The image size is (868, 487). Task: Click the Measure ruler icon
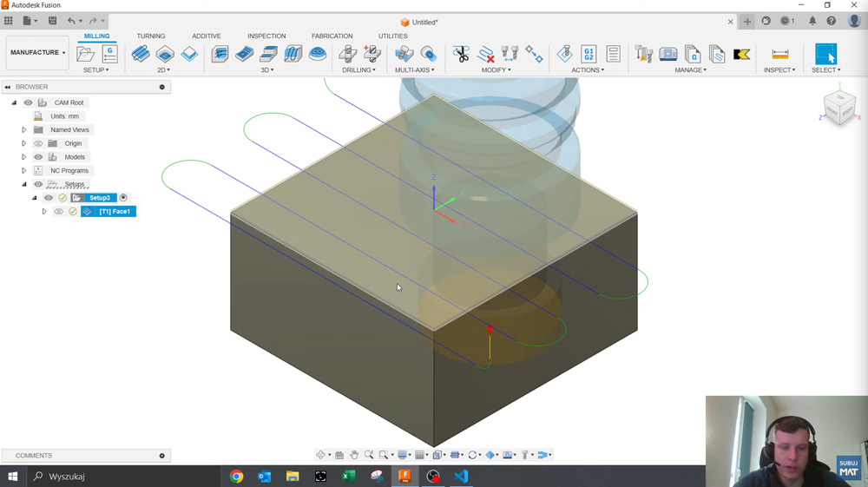click(779, 54)
